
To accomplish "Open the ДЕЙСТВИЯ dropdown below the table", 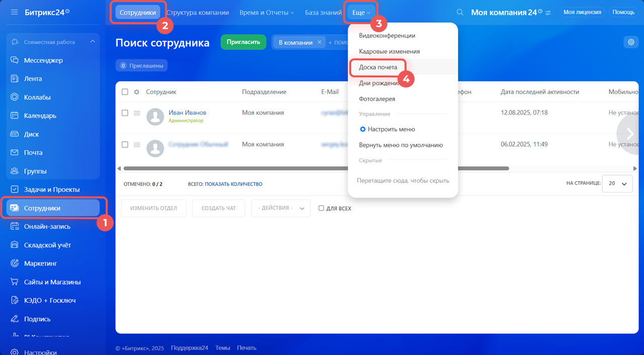I will click(281, 208).
